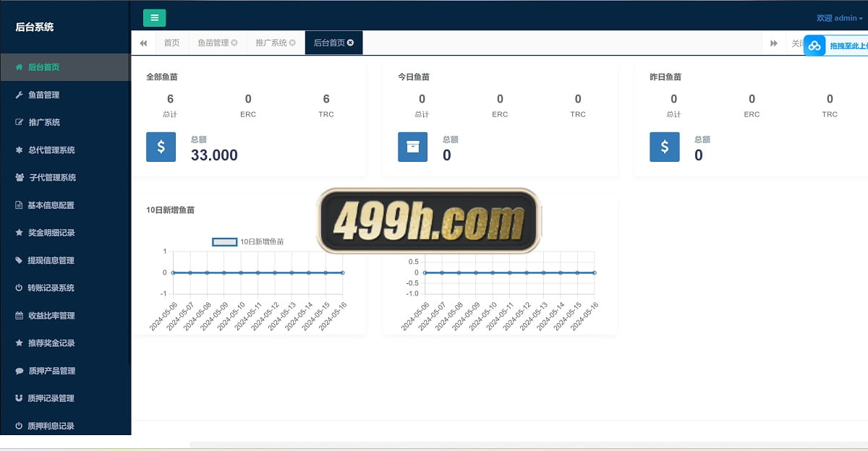The height and width of the screenshot is (451, 868).
Task: Close the 后台首页 tab with its x
Action: point(350,43)
